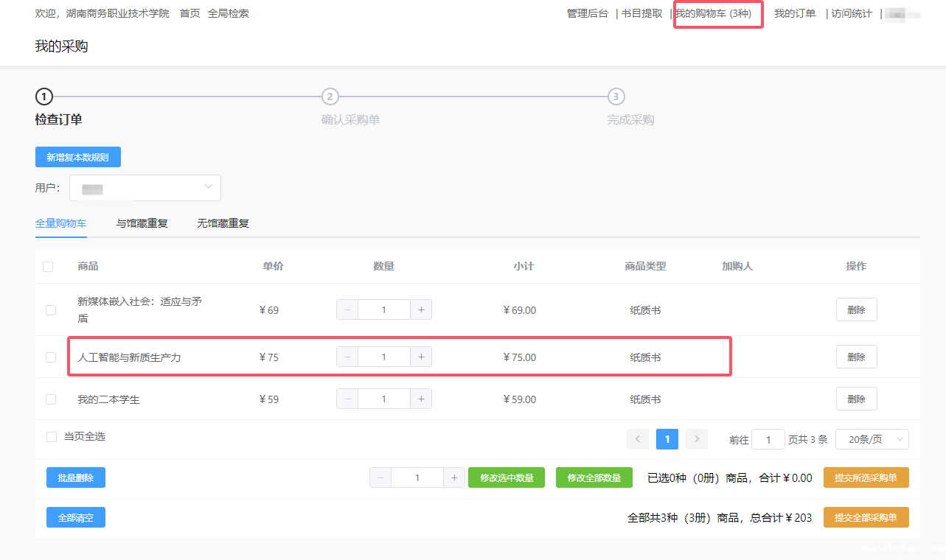The height and width of the screenshot is (560, 946).
Task: Open the 用户 dropdown selector
Action: (145, 188)
